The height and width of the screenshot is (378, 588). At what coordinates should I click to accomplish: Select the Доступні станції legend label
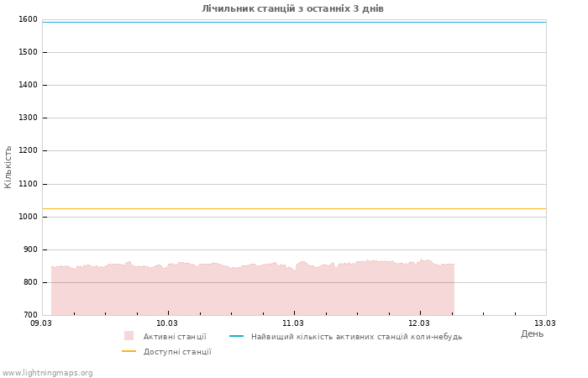(177, 352)
